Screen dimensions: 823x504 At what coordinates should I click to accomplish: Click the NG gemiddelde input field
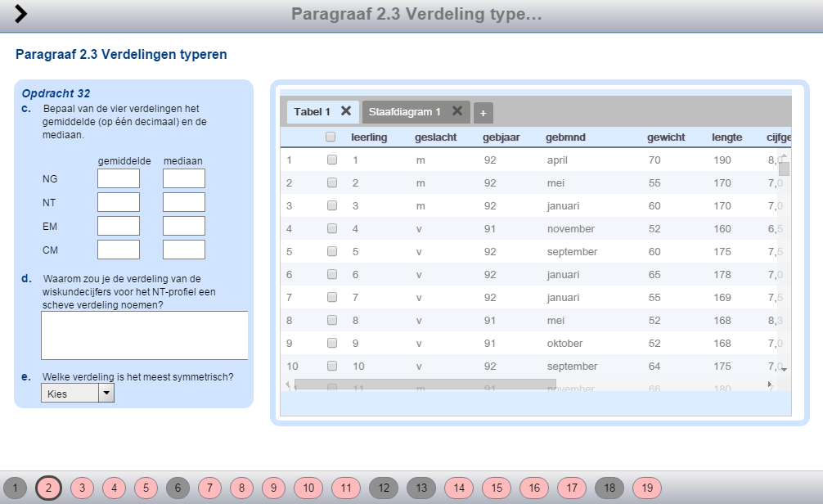(x=119, y=179)
